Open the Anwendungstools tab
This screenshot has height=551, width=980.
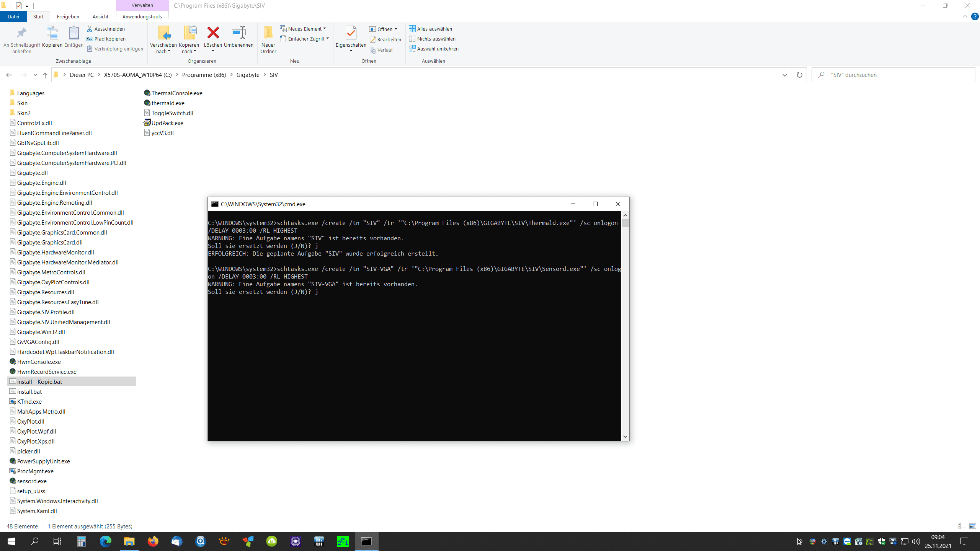tap(142, 16)
